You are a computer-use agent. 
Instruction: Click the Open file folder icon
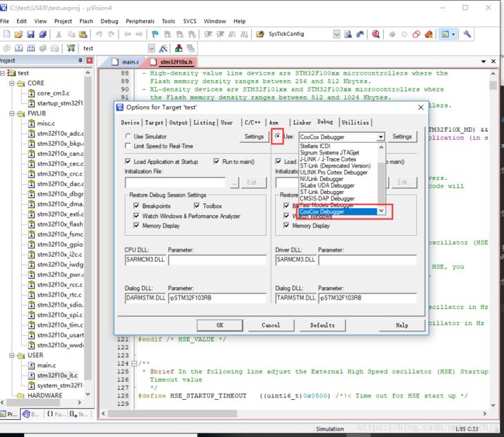coord(19,34)
